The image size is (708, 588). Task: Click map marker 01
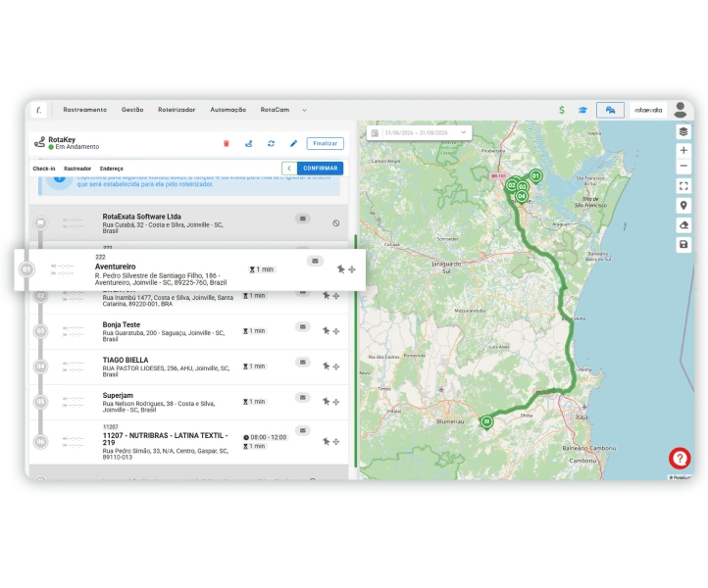(x=535, y=176)
